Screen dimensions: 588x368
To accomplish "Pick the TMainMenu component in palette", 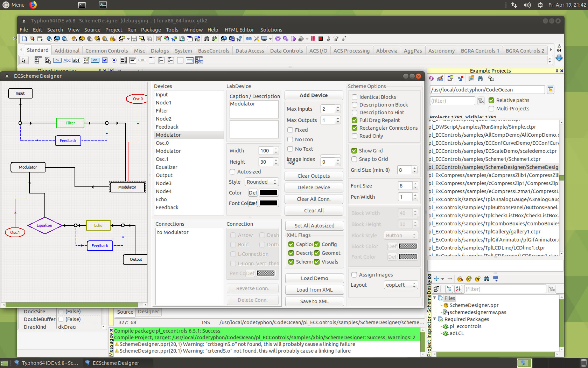I will click(x=38, y=60).
